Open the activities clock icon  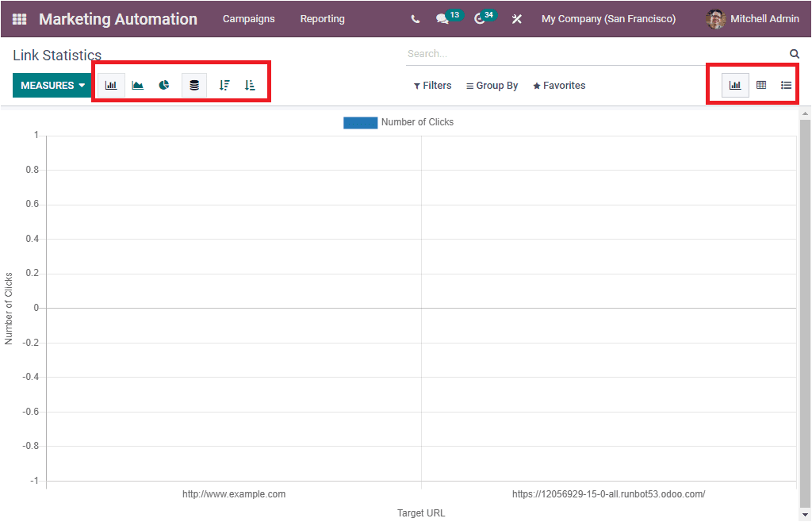pos(480,18)
